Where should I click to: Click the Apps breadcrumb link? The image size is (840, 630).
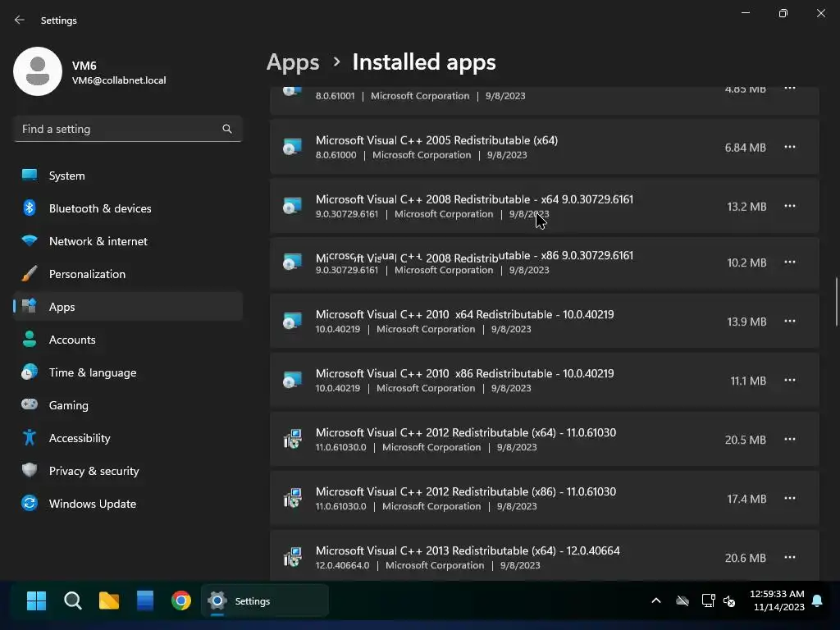pyautogui.click(x=293, y=62)
